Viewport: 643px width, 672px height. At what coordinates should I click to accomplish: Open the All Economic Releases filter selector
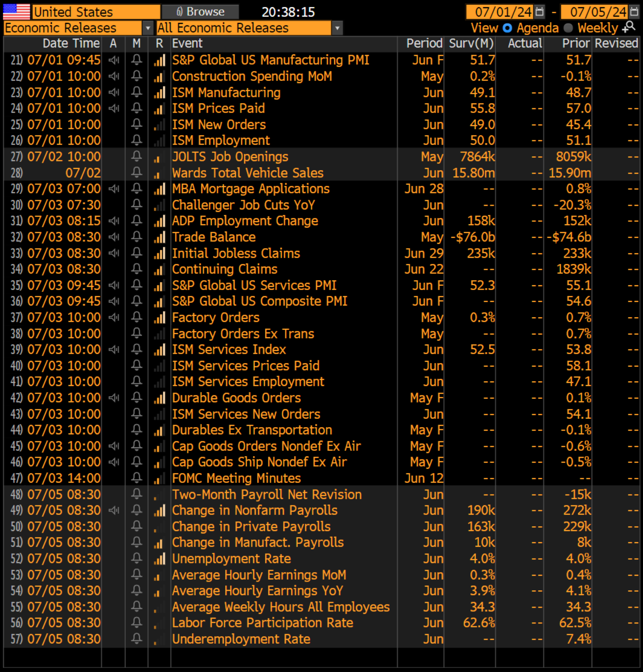tap(244, 28)
